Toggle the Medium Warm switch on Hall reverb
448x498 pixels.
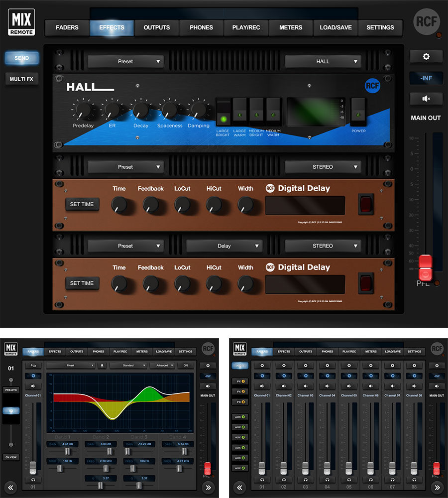click(x=273, y=113)
